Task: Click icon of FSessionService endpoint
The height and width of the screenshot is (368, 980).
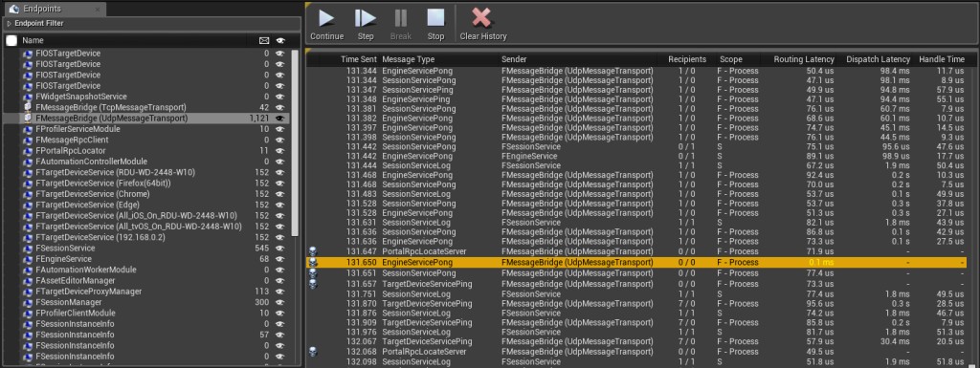Action: (28, 249)
